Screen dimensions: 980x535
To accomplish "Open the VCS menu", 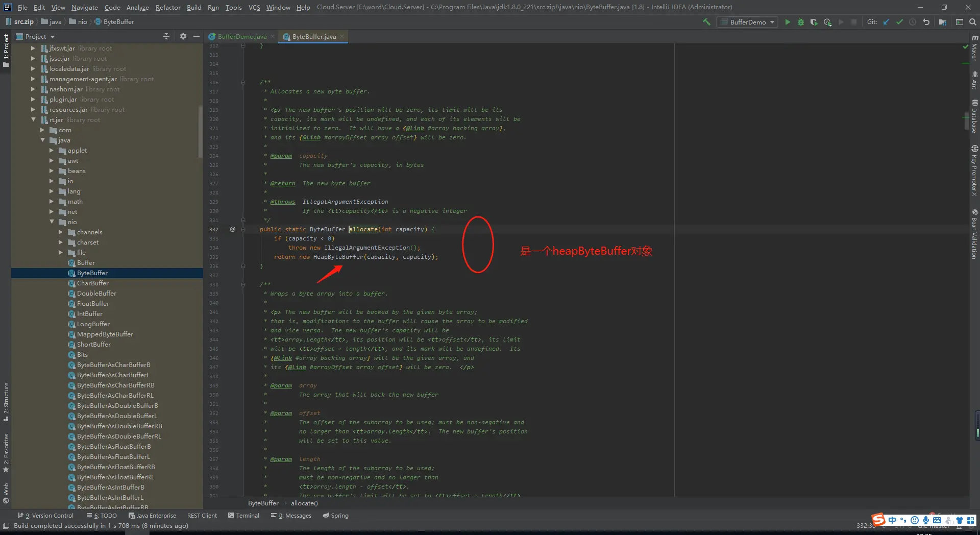I will pyautogui.click(x=254, y=7).
